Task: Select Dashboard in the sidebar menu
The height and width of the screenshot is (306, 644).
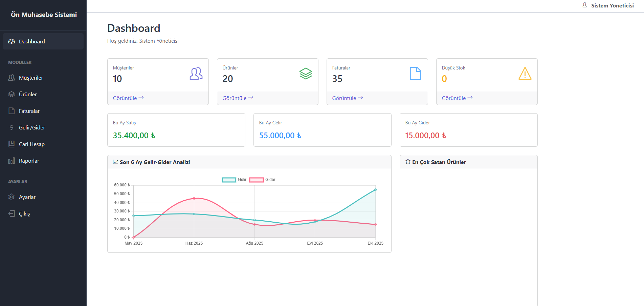Action: tap(43, 41)
